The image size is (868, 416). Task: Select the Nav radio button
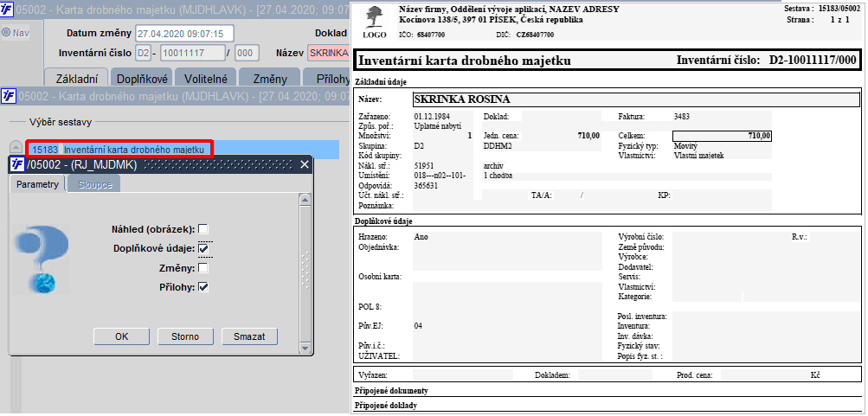(6, 33)
